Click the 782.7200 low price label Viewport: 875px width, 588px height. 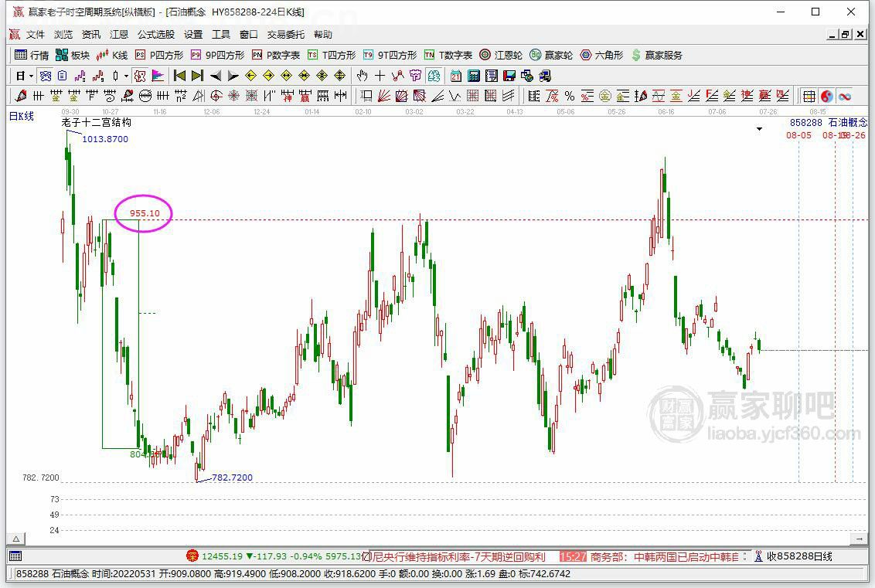coord(232,478)
